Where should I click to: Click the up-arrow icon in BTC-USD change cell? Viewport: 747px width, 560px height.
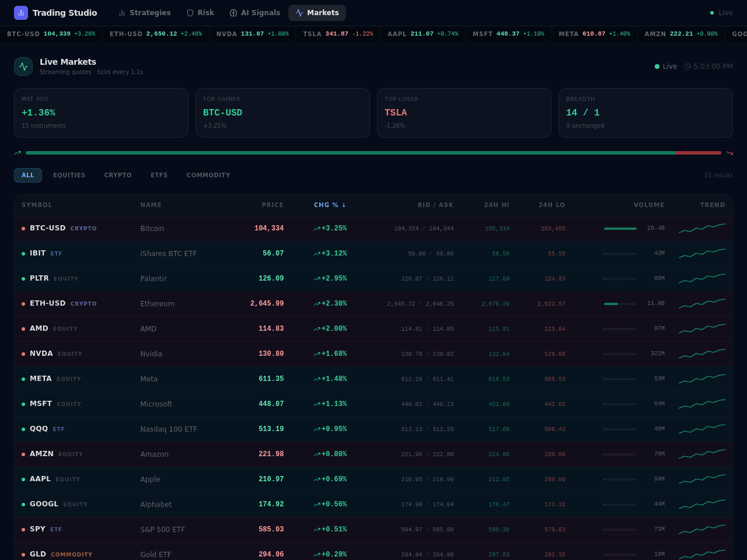coord(317,229)
